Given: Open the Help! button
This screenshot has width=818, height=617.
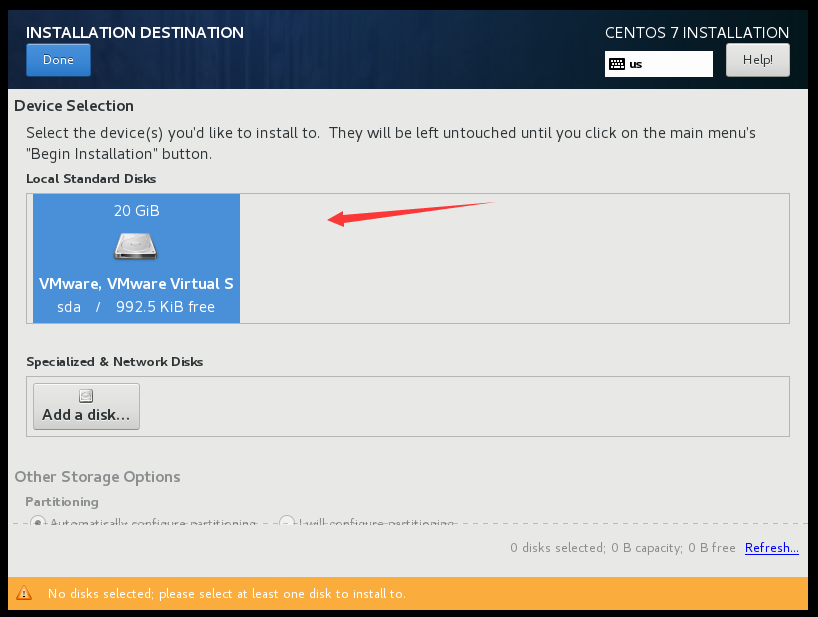Looking at the screenshot, I should tap(757, 60).
